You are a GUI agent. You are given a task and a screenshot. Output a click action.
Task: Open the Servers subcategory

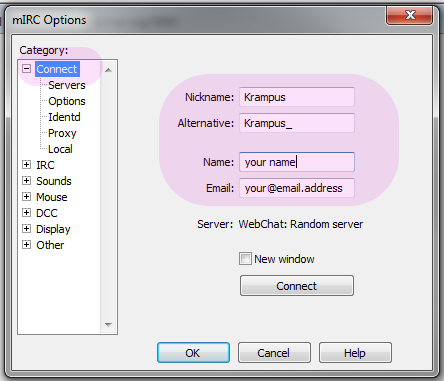(67, 85)
